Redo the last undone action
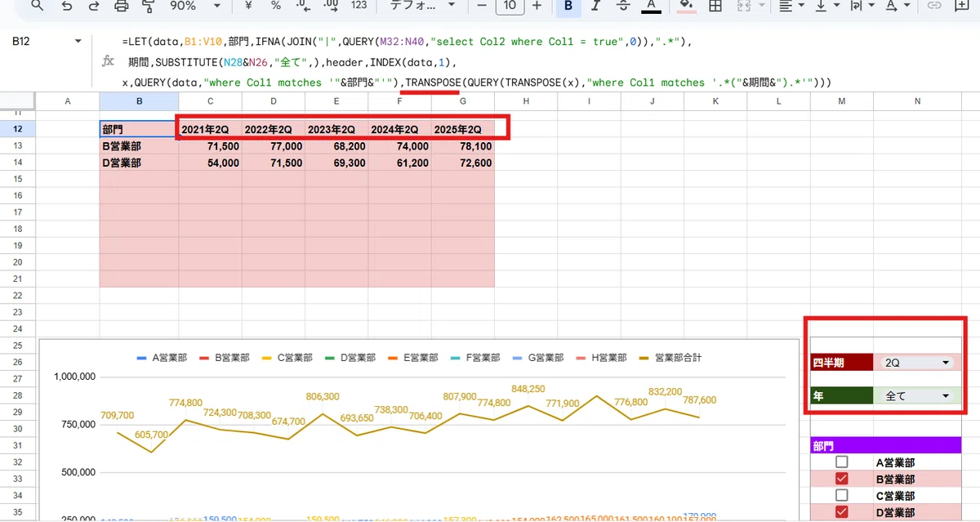 pos(94,6)
